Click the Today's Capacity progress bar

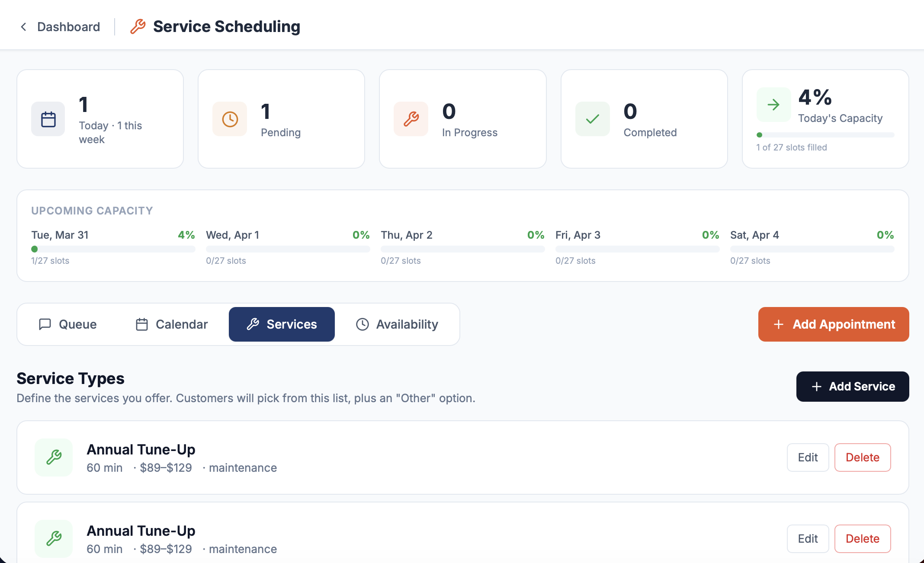click(x=825, y=134)
